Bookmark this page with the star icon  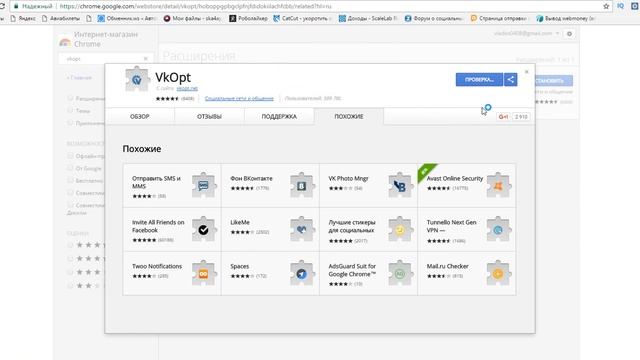[x=606, y=6]
